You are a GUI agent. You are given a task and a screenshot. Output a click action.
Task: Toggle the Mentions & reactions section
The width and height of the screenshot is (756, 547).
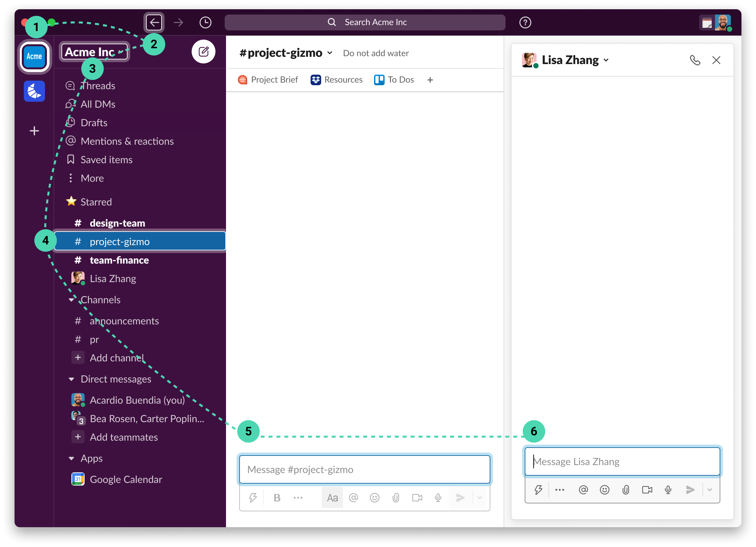point(127,141)
